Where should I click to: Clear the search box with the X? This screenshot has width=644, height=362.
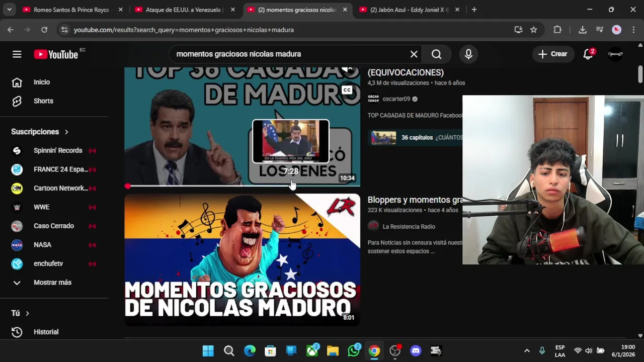pyautogui.click(x=414, y=54)
